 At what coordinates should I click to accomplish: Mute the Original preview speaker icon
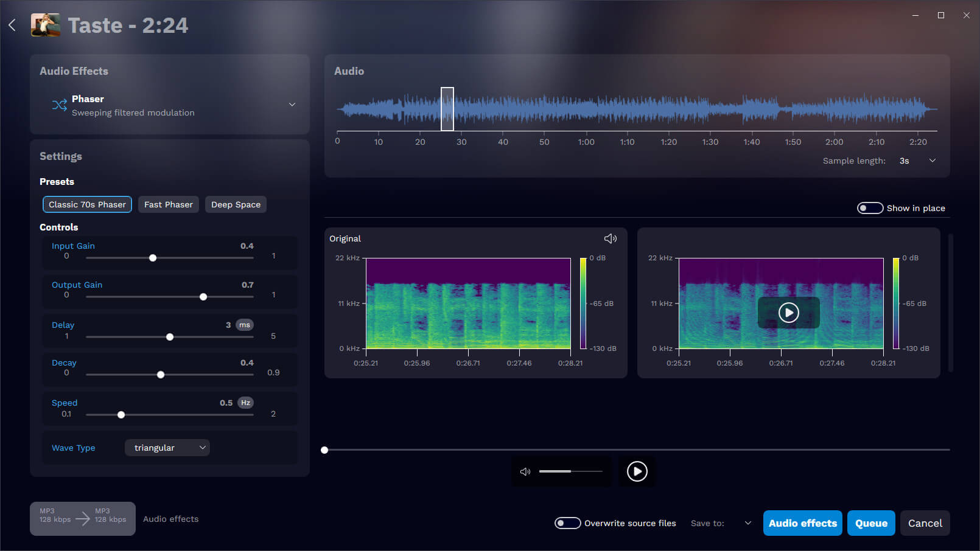pos(611,238)
